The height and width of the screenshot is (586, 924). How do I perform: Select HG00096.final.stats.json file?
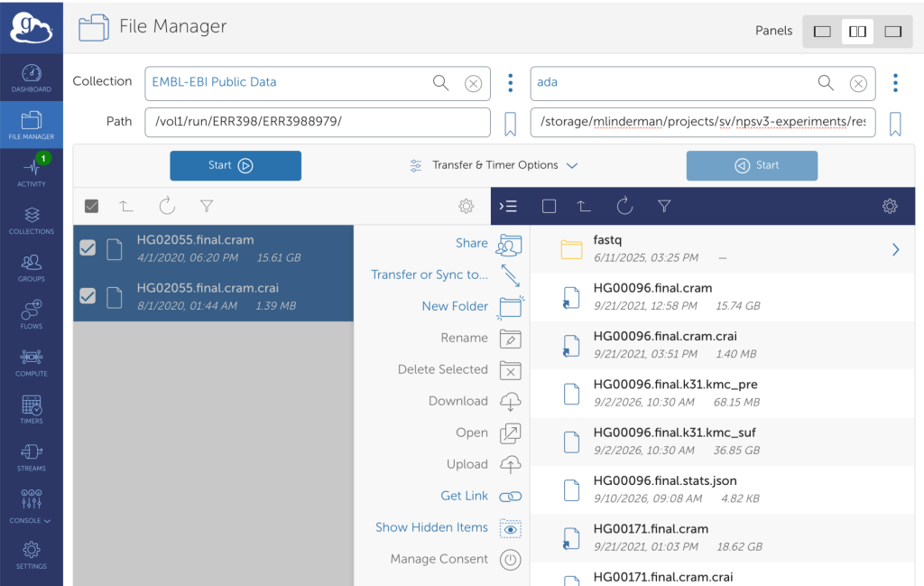pyautogui.click(x=723, y=490)
